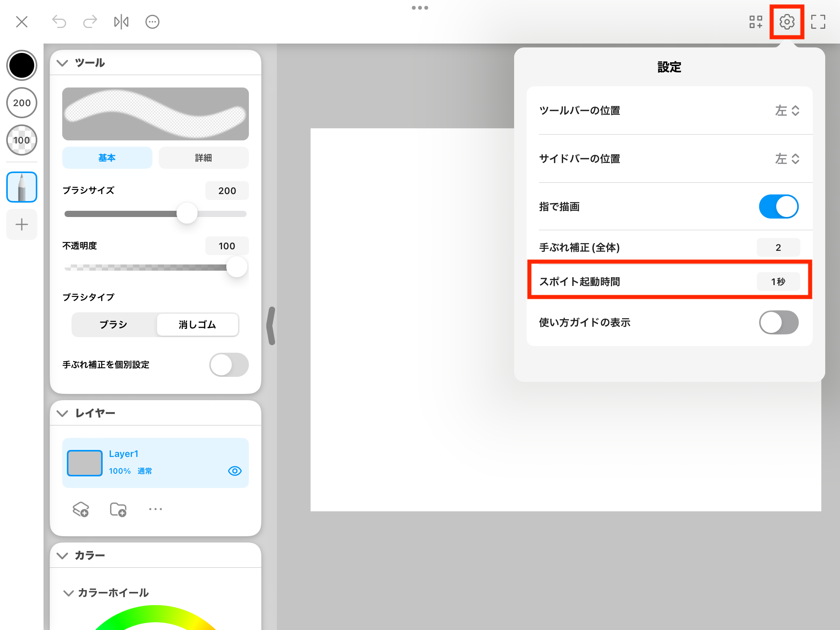Enter fullscreen with the corner brackets icon
Screen dimensions: 840x630
(x=818, y=22)
